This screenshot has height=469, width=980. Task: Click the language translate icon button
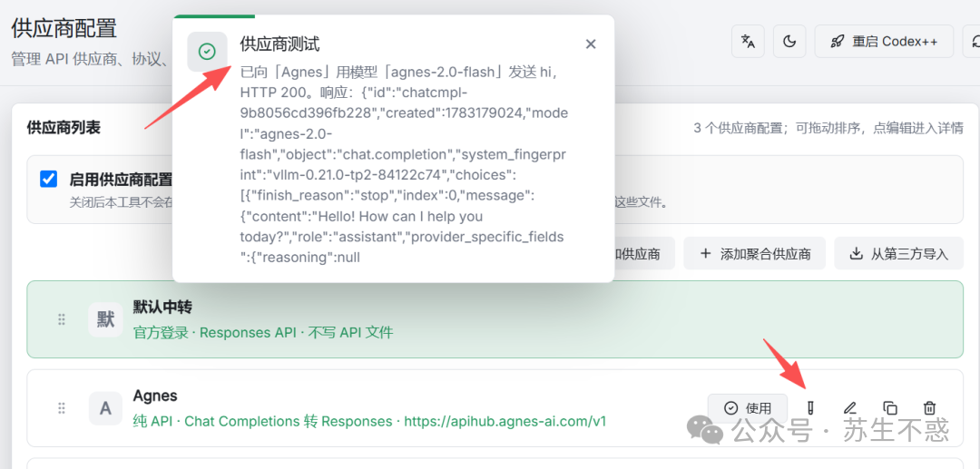pyautogui.click(x=748, y=41)
